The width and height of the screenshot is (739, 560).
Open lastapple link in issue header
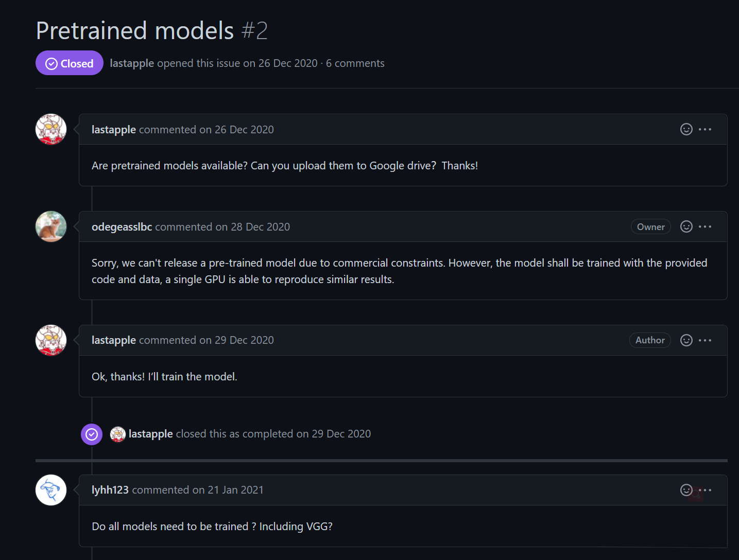(x=132, y=63)
